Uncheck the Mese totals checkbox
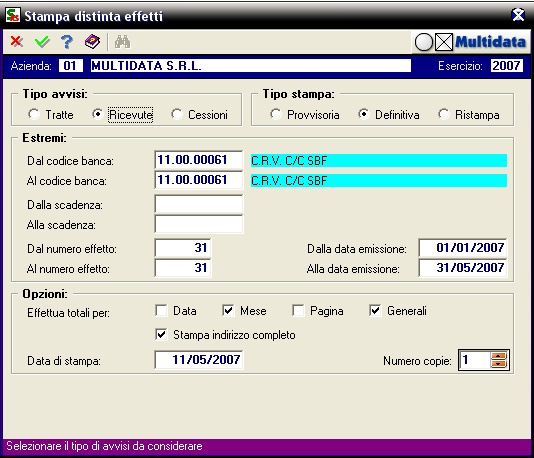534x458 pixels. click(x=228, y=311)
